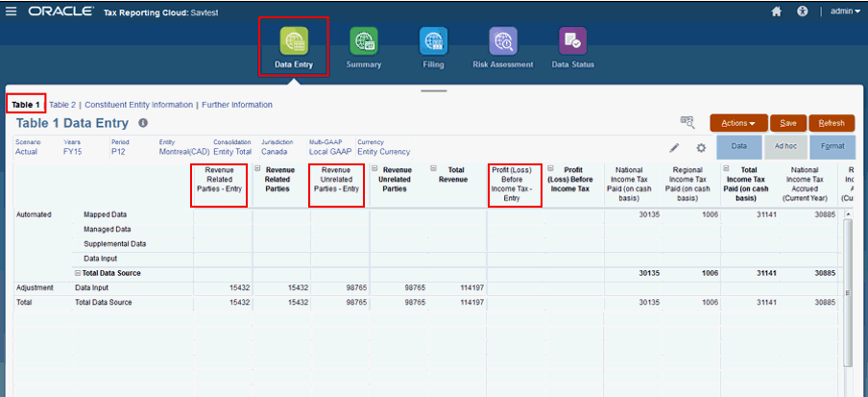The image size is (868, 397).
Task: Click the pencil edit members icon
Action: (x=674, y=147)
